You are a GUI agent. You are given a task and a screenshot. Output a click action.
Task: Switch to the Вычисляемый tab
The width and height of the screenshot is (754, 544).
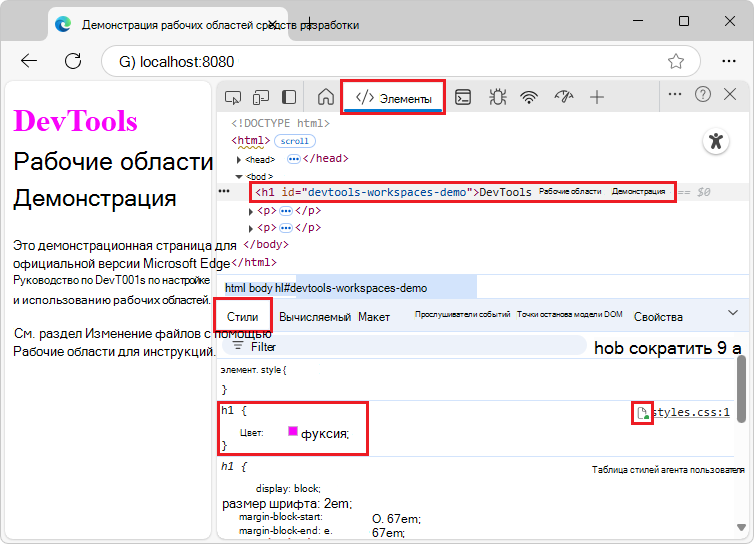[314, 317]
